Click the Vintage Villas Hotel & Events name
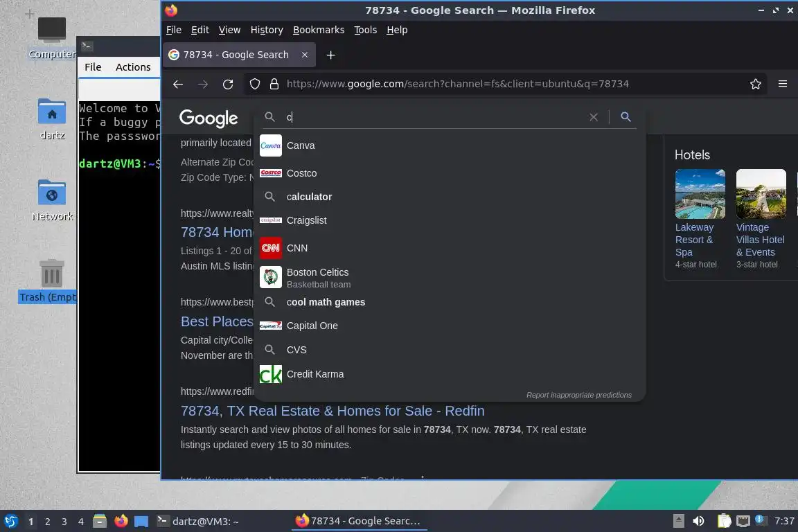Screen dimensions: 798x532 761,240
